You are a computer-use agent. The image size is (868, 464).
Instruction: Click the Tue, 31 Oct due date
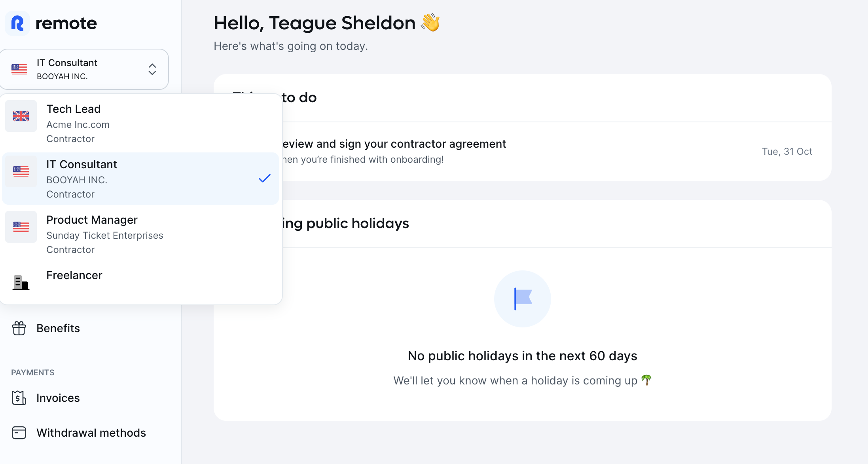pos(787,152)
